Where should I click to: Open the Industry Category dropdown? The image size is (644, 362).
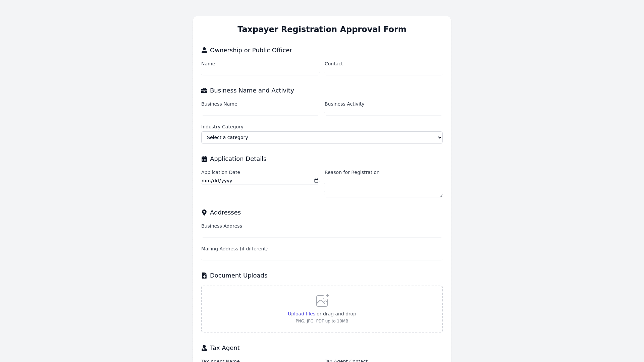click(322, 137)
